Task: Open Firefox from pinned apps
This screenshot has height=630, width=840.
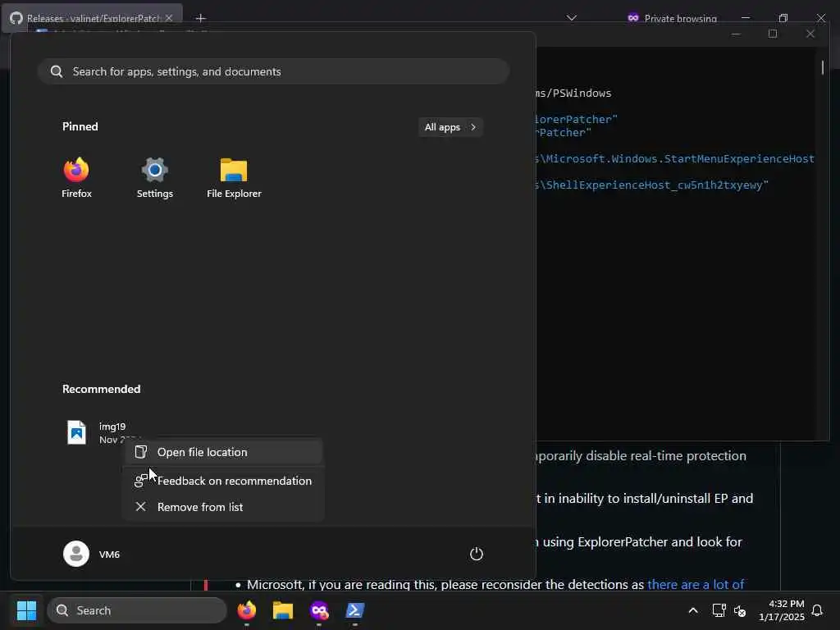Action: click(x=76, y=178)
